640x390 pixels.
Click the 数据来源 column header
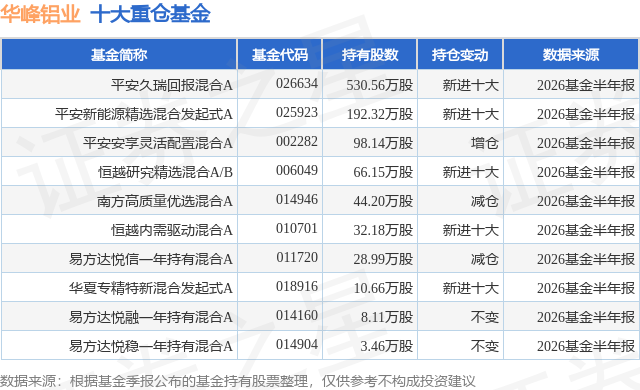pyautogui.click(x=571, y=55)
